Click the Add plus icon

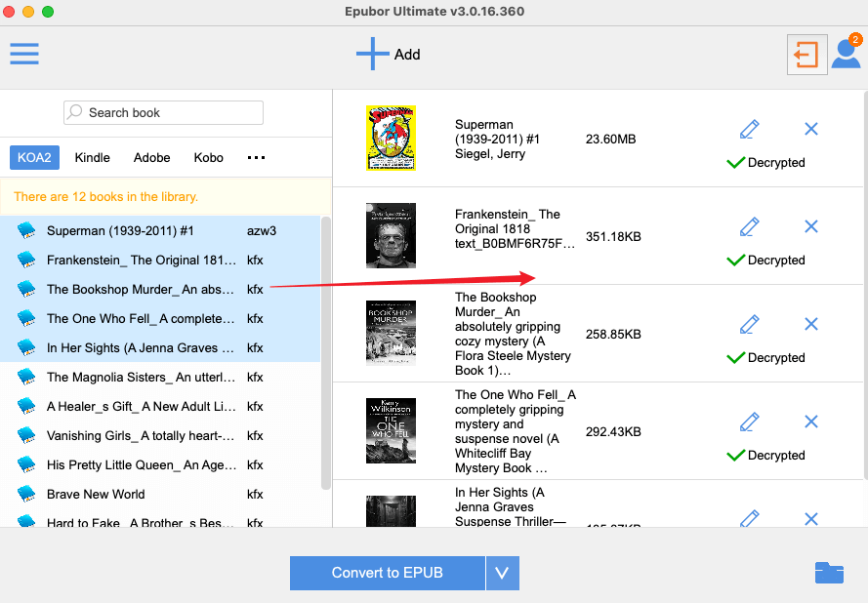(x=373, y=54)
